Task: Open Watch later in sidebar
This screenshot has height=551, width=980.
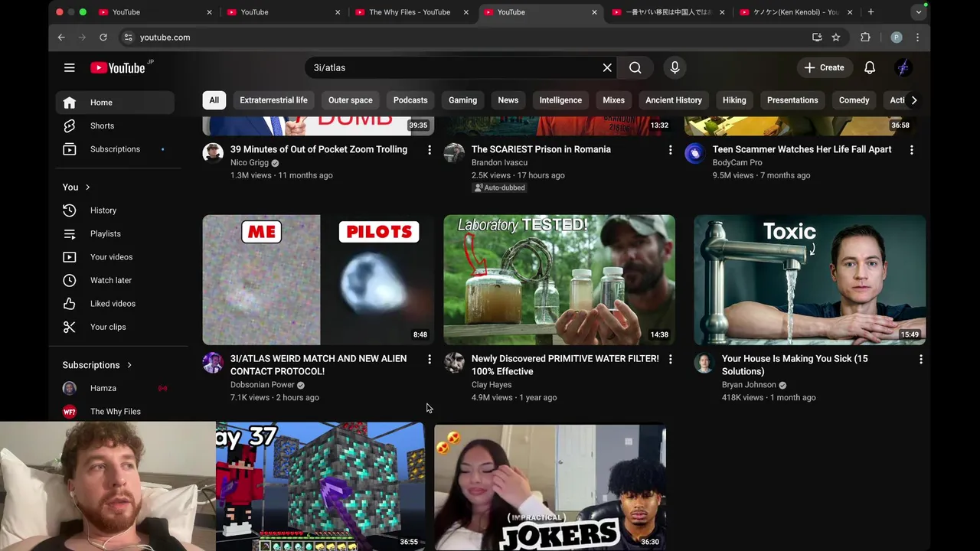Action: tap(115, 280)
